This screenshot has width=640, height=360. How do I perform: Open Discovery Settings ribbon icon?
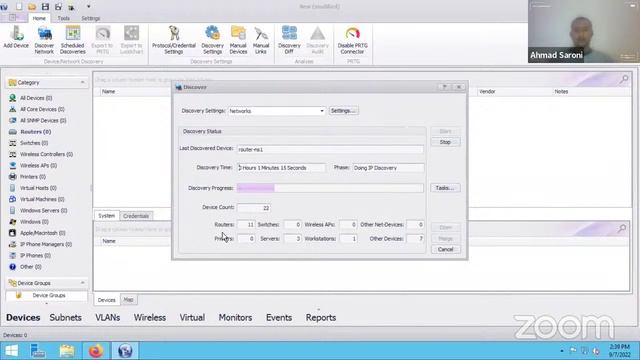[x=212, y=40]
